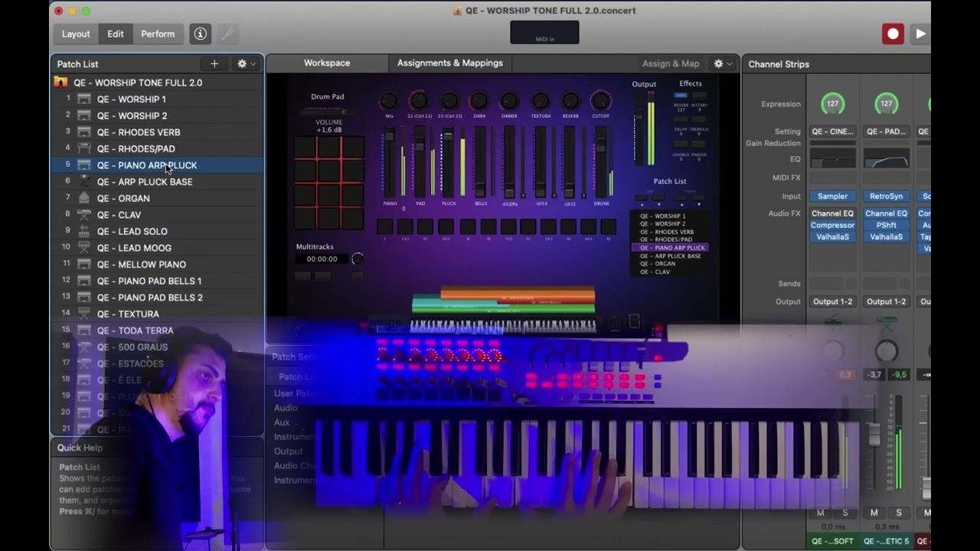Switch to Layout mode
The height and width of the screenshot is (551, 980).
(76, 34)
